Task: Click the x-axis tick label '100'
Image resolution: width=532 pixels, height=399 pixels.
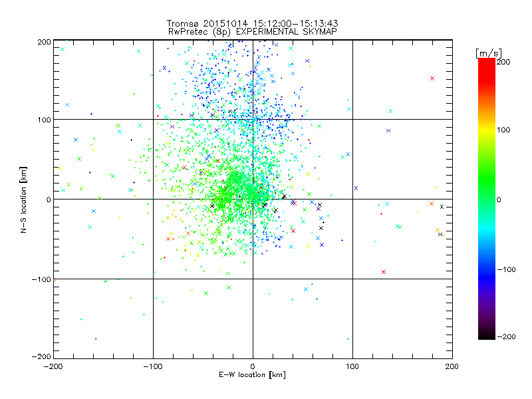Action: point(352,366)
